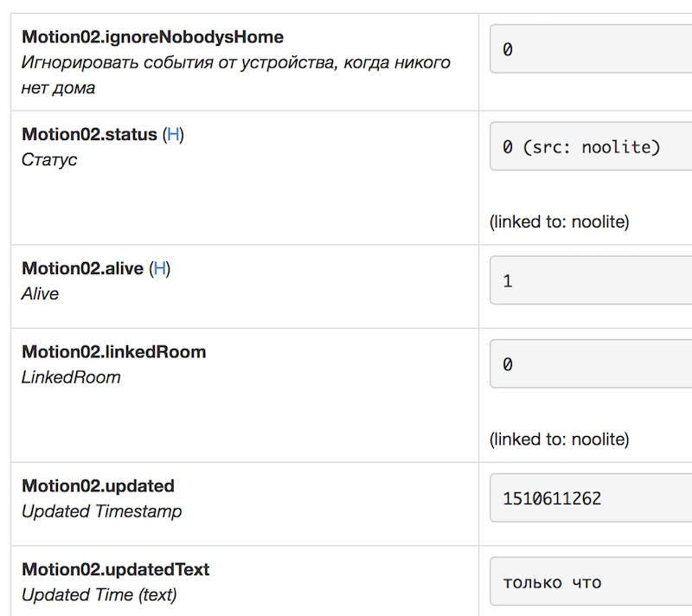692x616 pixels.
Task: Select the Motion02.ignoreNobodysHome property name
Action: 152,37
